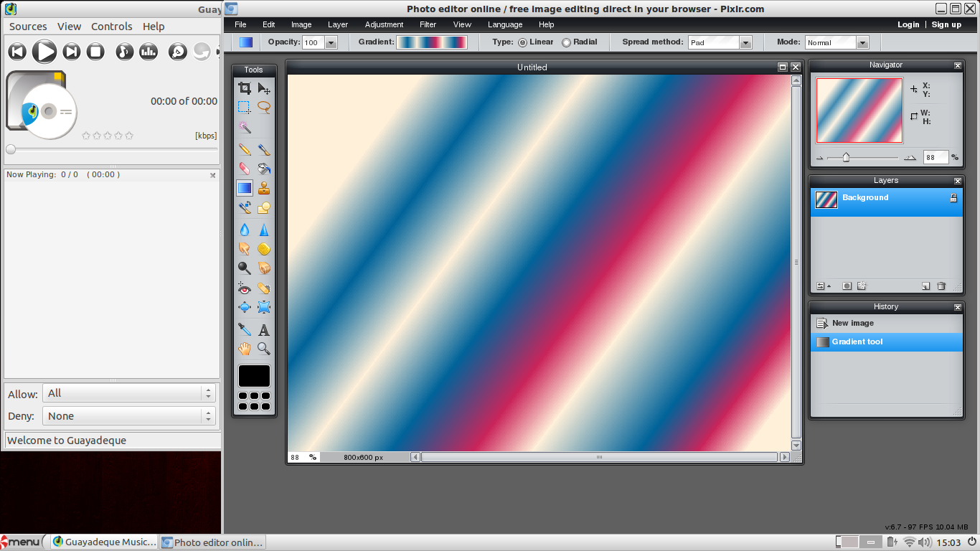Select the Brush tool
The height and width of the screenshot is (551, 980).
(x=264, y=149)
